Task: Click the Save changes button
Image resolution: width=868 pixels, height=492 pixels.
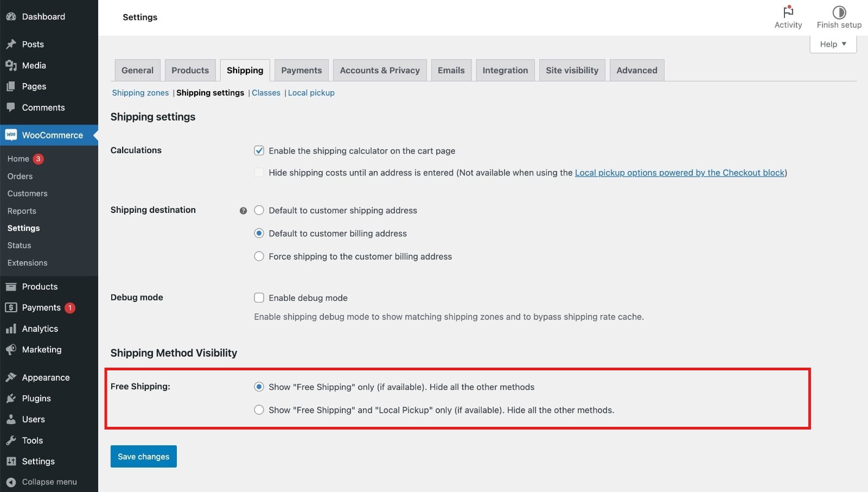Action: 144,456
